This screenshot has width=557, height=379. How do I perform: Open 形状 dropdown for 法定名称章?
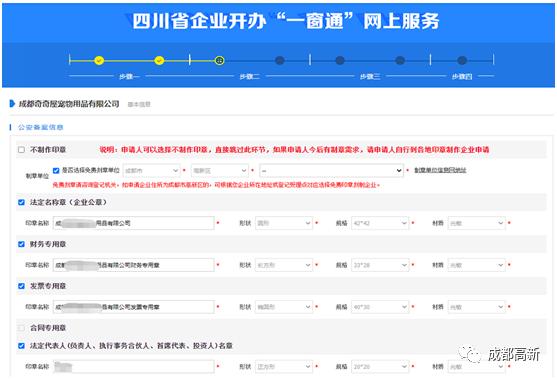click(284, 223)
